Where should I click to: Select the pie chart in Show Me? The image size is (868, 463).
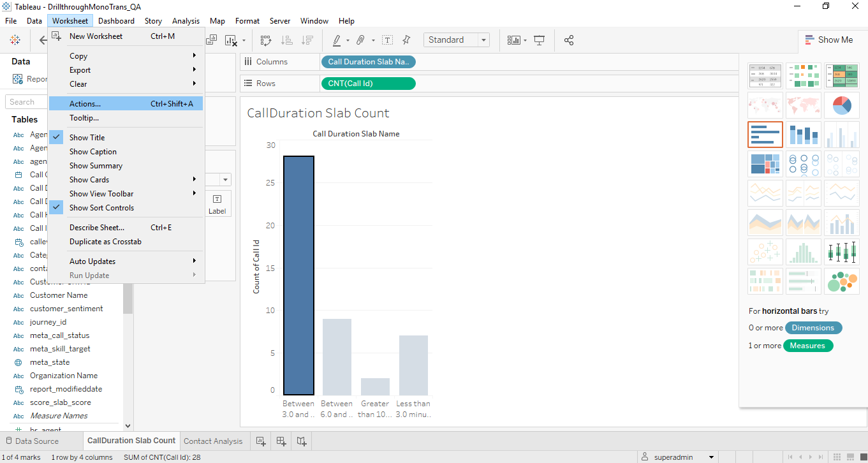click(x=842, y=105)
